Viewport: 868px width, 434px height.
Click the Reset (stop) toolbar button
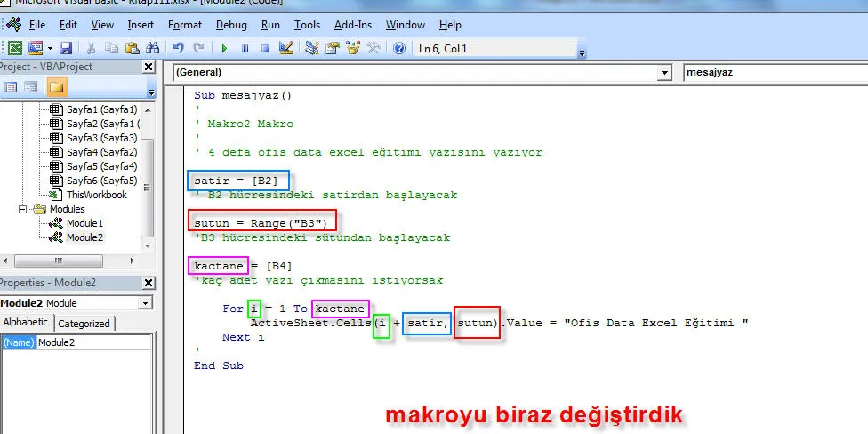point(265,48)
